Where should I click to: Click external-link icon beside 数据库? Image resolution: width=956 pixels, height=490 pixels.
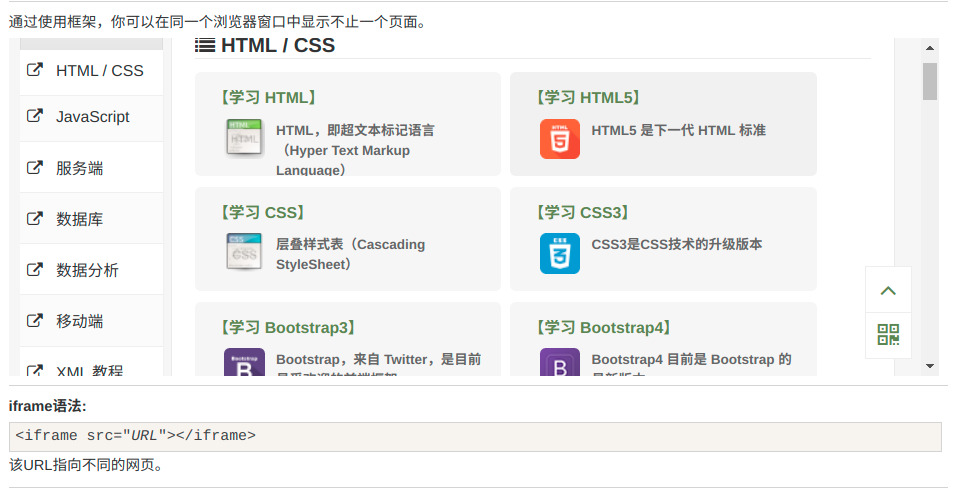click(35, 218)
